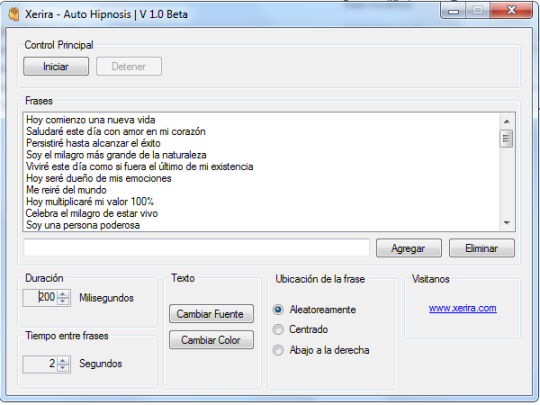540x405 pixels.
Task: Remove selected phrase with Eliminar button
Action: tap(481, 248)
